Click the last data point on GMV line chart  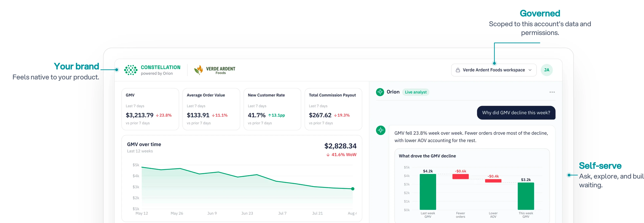click(x=352, y=189)
